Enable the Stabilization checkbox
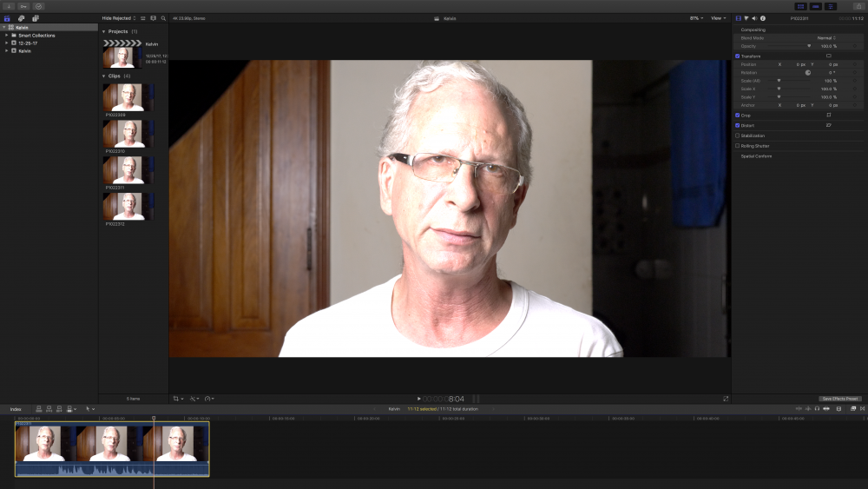 pyautogui.click(x=738, y=135)
